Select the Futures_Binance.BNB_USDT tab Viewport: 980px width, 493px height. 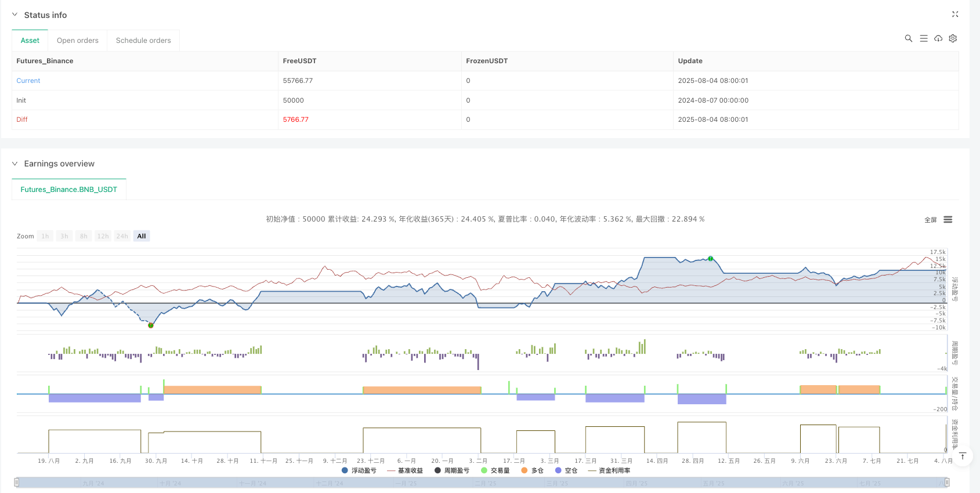(69, 190)
